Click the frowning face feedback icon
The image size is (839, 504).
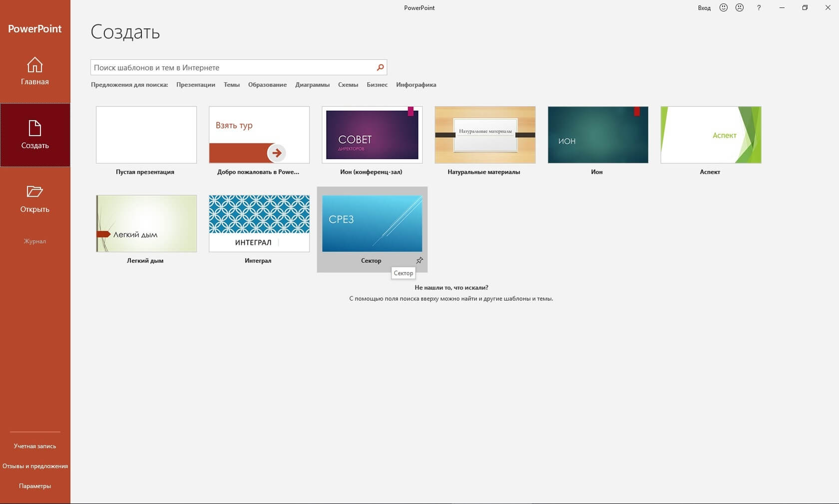pos(740,7)
